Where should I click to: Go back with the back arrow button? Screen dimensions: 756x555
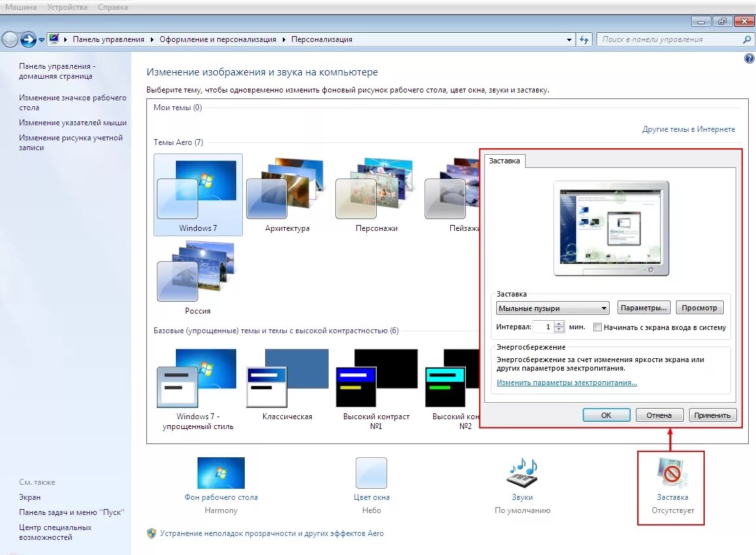click(x=10, y=39)
